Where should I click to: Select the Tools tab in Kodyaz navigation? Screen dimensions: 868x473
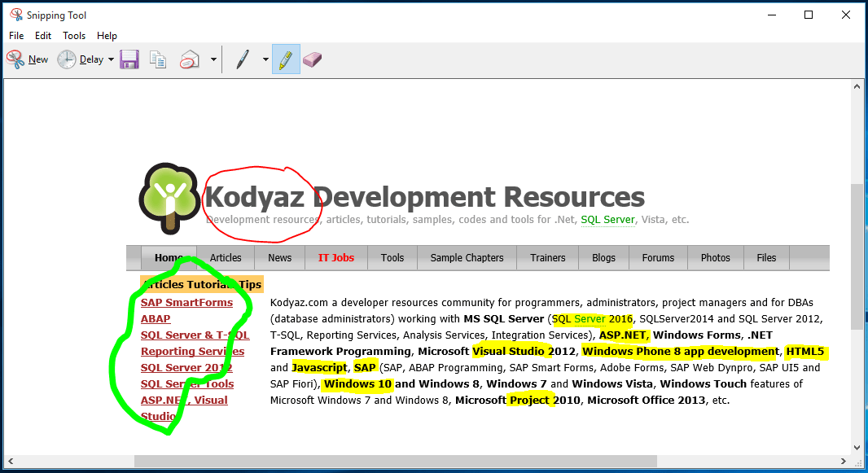[x=392, y=258]
